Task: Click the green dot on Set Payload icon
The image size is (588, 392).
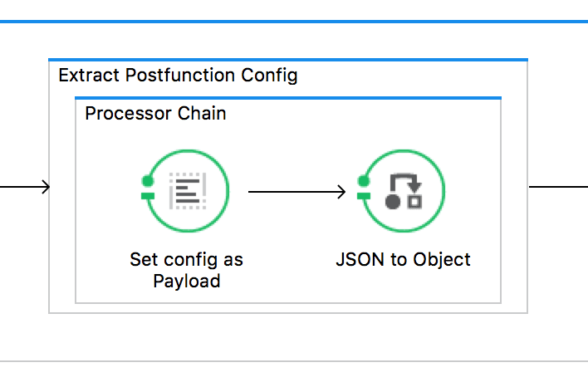Action: [x=147, y=179]
